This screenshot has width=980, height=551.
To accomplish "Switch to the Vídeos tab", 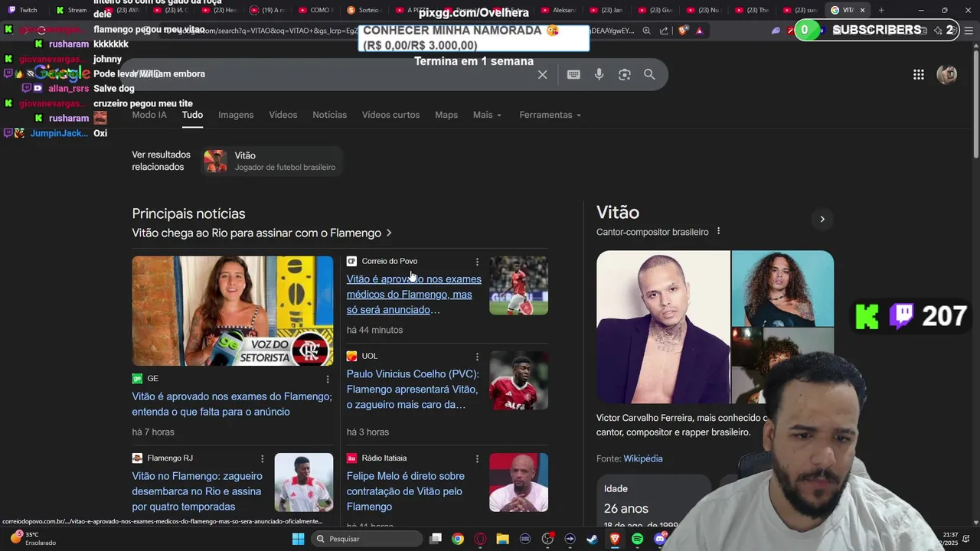I will pos(283,115).
